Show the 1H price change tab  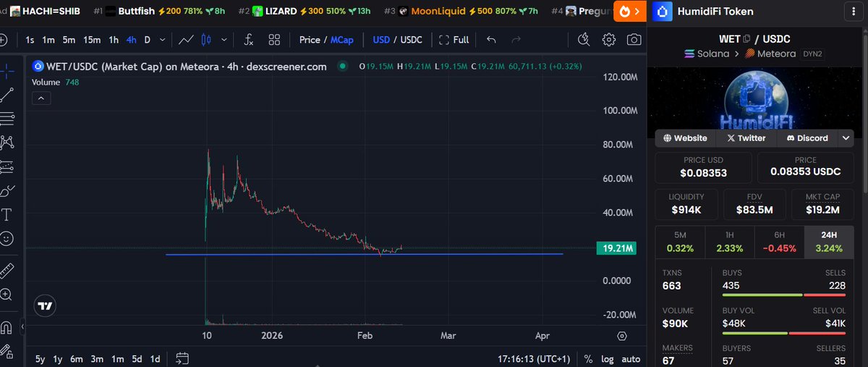coord(728,242)
